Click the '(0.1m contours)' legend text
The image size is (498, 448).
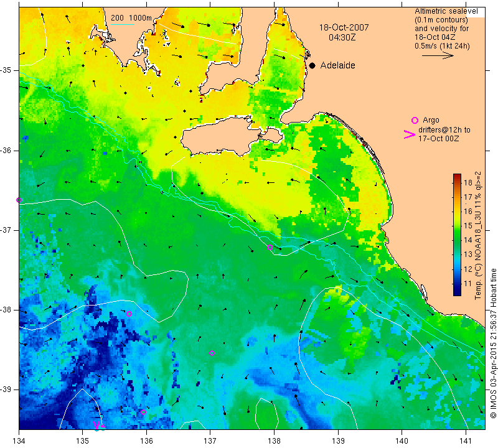(x=441, y=20)
